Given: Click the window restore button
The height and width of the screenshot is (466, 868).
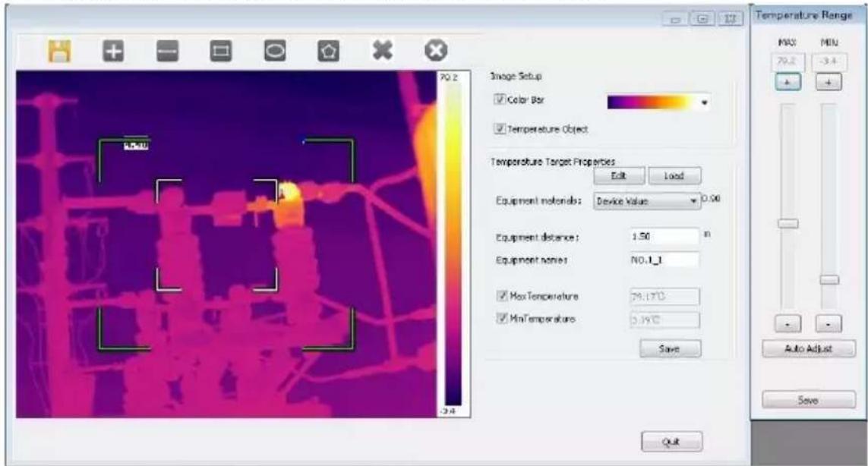Looking at the screenshot, I should (x=702, y=19).
